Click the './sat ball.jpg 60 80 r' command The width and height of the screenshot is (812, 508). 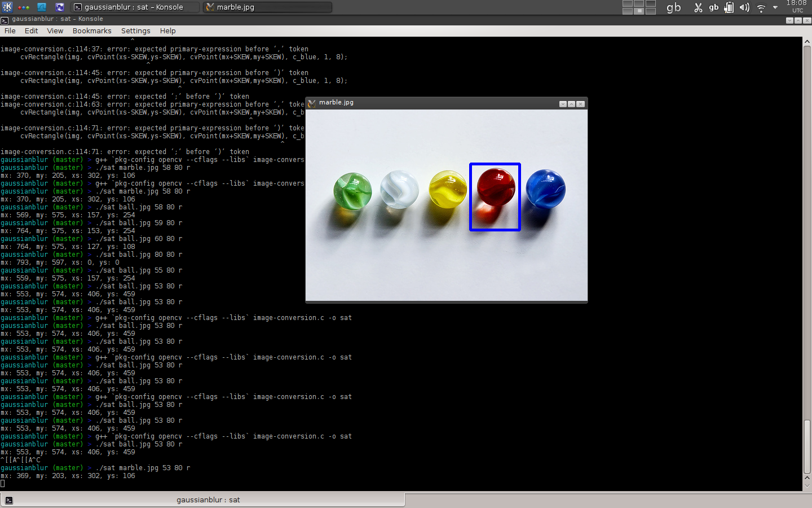click(139, 239)
